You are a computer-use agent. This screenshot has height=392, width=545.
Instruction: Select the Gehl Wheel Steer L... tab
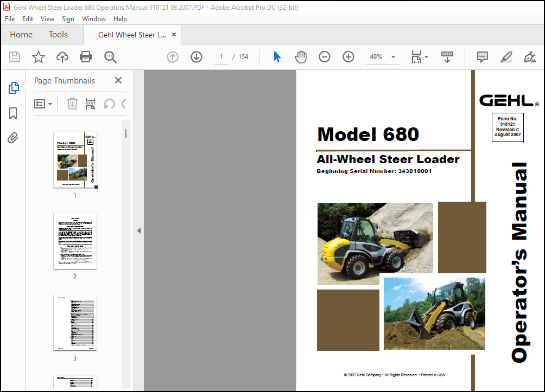click(x=132, y=35)
